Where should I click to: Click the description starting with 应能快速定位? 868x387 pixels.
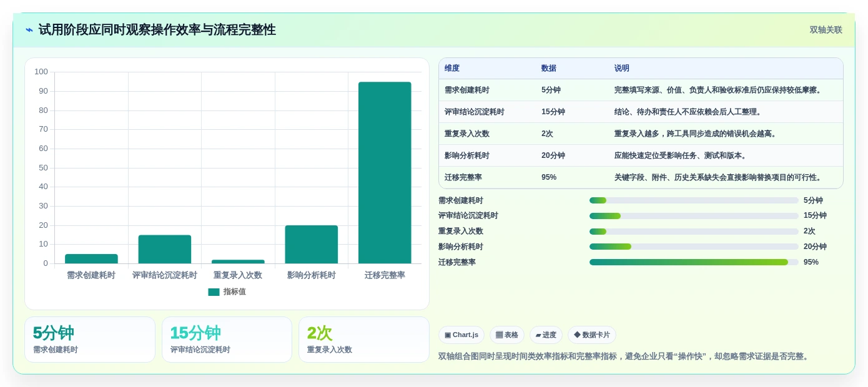pyautogui.click(x=682, y=155)
